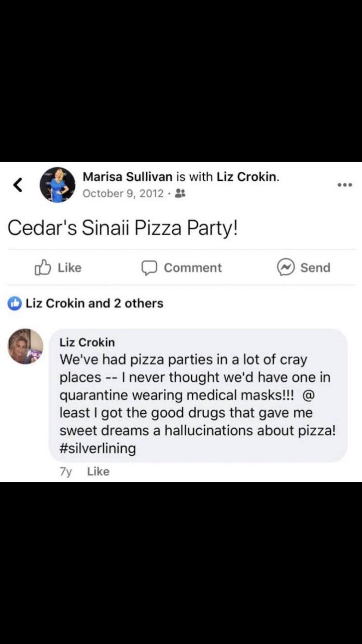
Task: Click the blue like reaction icon
Action: (15, 304)
